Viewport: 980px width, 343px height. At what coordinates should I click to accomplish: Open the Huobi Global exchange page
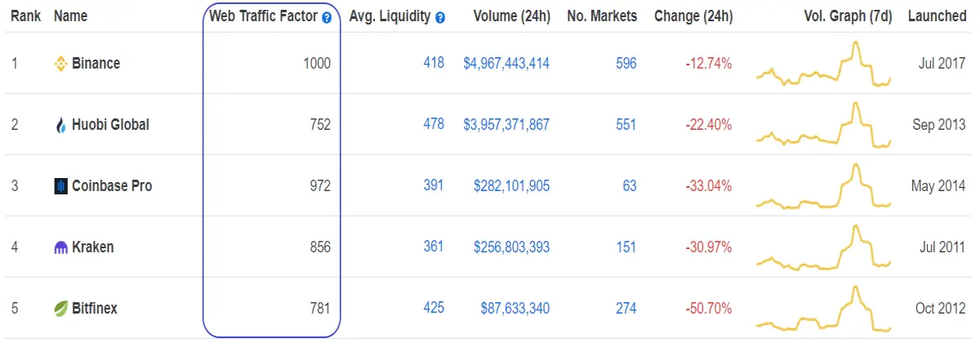[110, 125]
